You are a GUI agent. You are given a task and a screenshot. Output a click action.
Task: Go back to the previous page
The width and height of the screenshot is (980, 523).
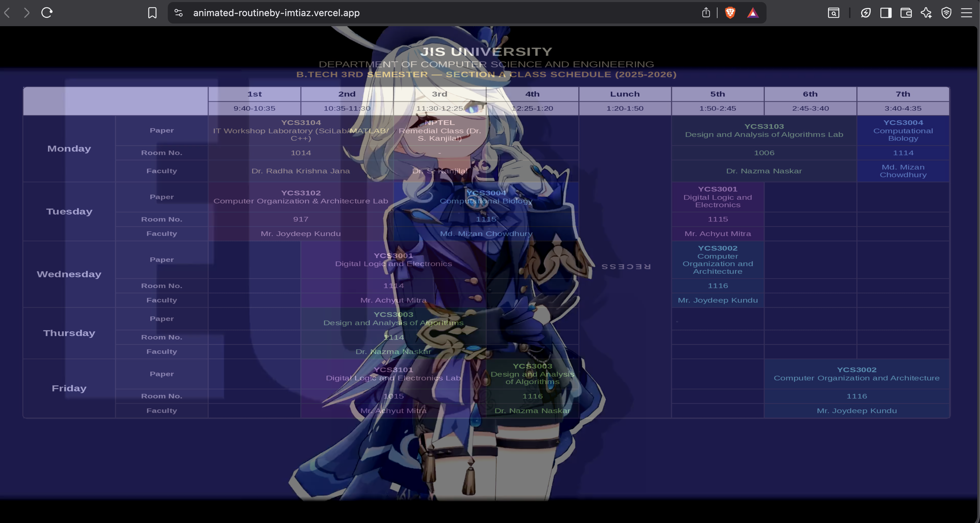point(7,12)
